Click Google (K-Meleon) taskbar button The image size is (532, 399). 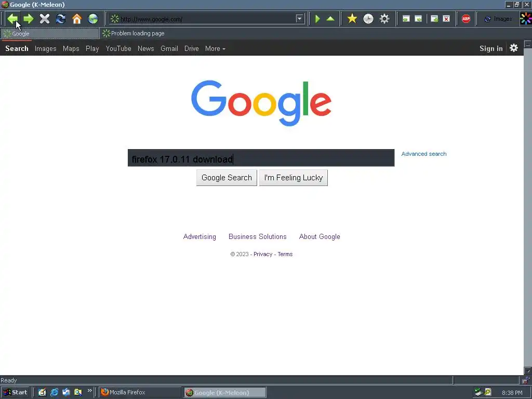[225, 393]
